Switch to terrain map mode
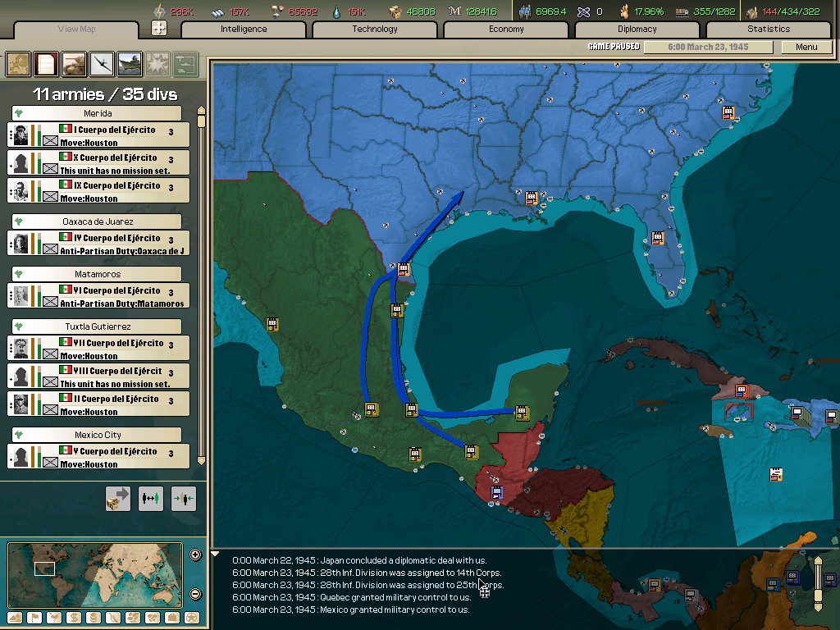This screenshot has width=840, height=630. (x=14, y=618)
